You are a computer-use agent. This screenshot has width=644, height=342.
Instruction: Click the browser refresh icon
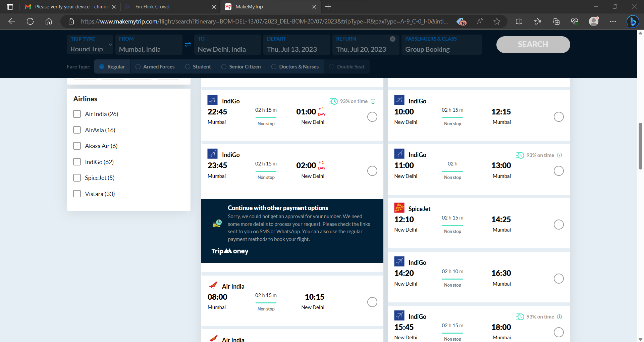pos(30,21)
